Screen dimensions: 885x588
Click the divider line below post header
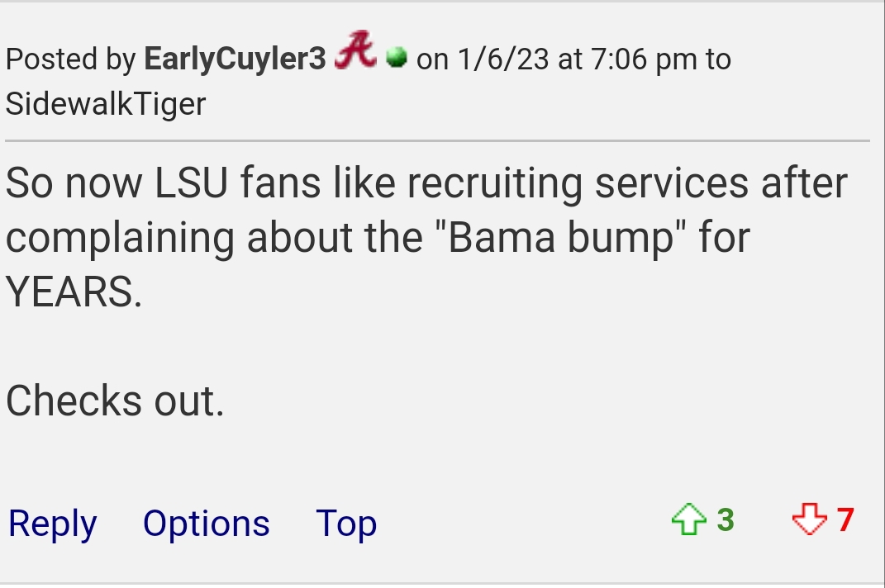coord(437,140)
